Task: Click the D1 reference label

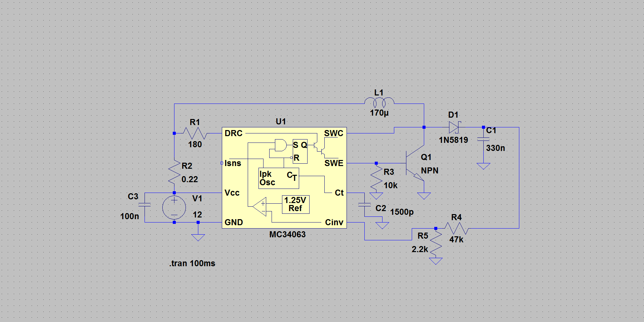Action: [x=453, y=115]
